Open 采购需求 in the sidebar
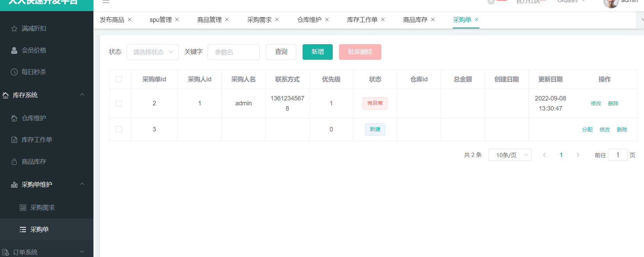 [x=42, y=208]
